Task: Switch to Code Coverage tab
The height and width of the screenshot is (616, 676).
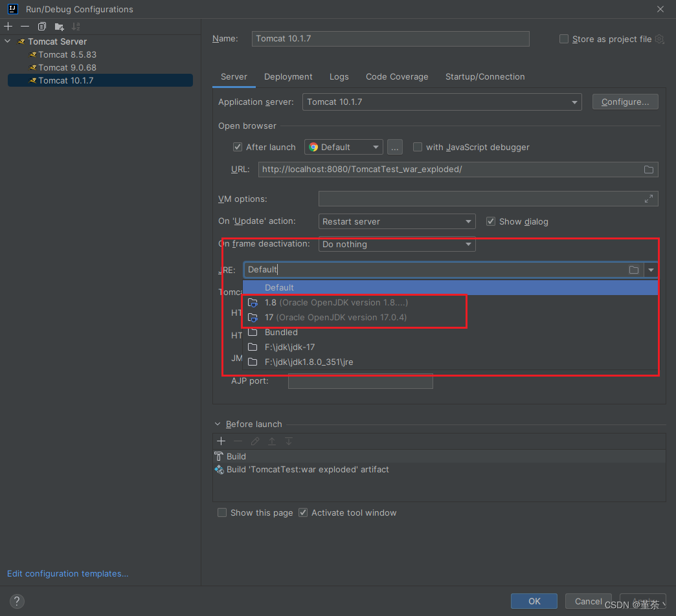Action: pyautogui.click(x=397, y=77)
